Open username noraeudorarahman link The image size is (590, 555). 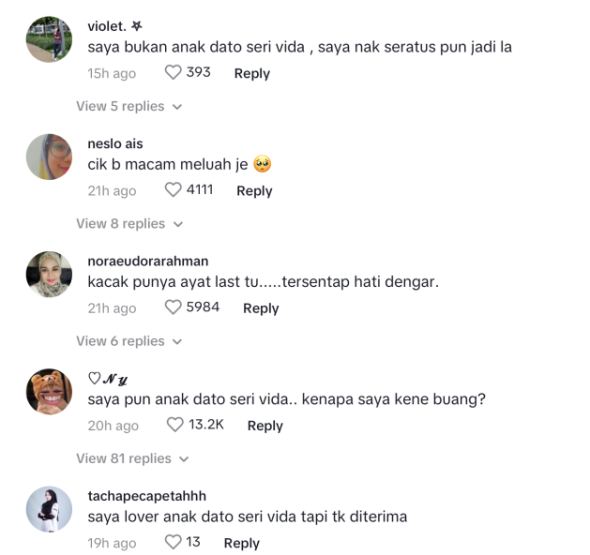point(148,261)
